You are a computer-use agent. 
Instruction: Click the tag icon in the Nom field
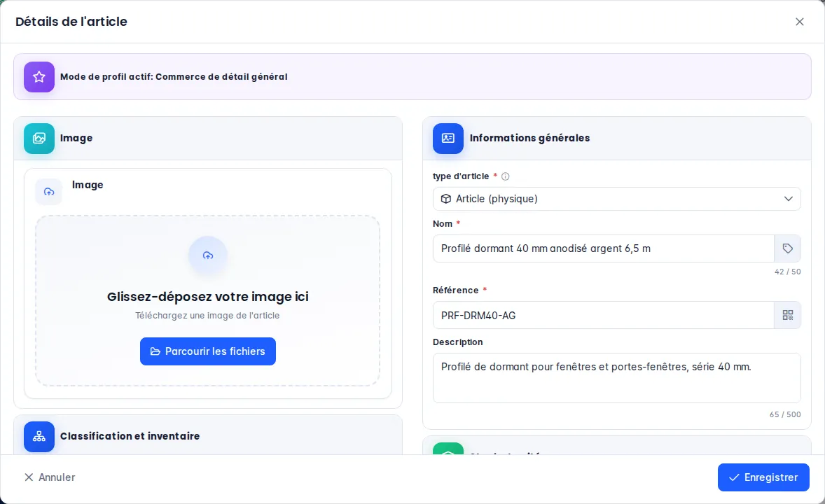(x=788, y=248)
